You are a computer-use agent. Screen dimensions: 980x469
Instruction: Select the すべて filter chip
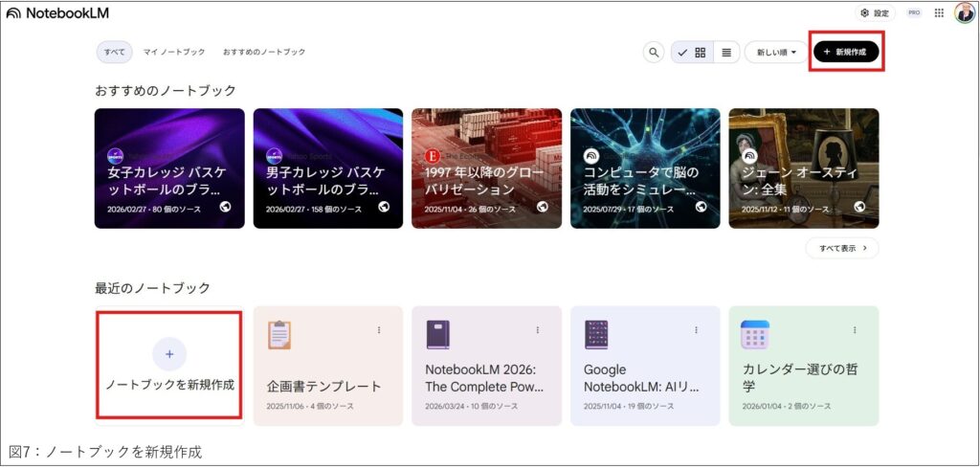pos(114,52)
